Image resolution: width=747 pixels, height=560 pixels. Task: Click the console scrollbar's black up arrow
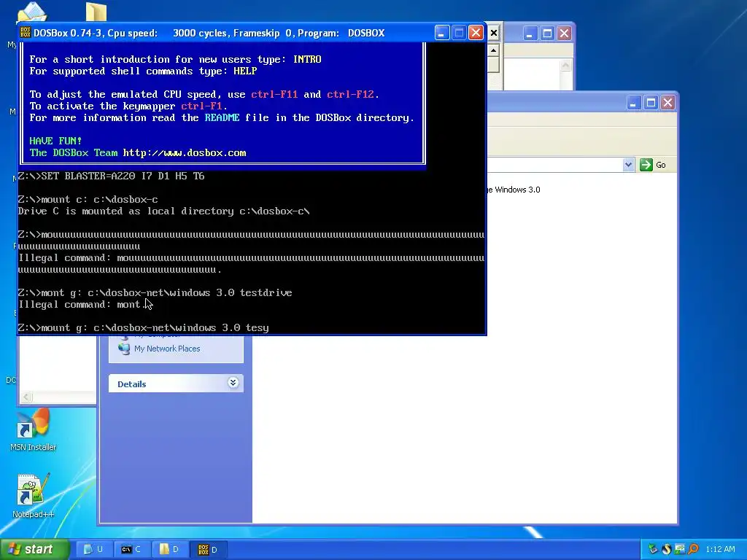click(x=494, y=50)
